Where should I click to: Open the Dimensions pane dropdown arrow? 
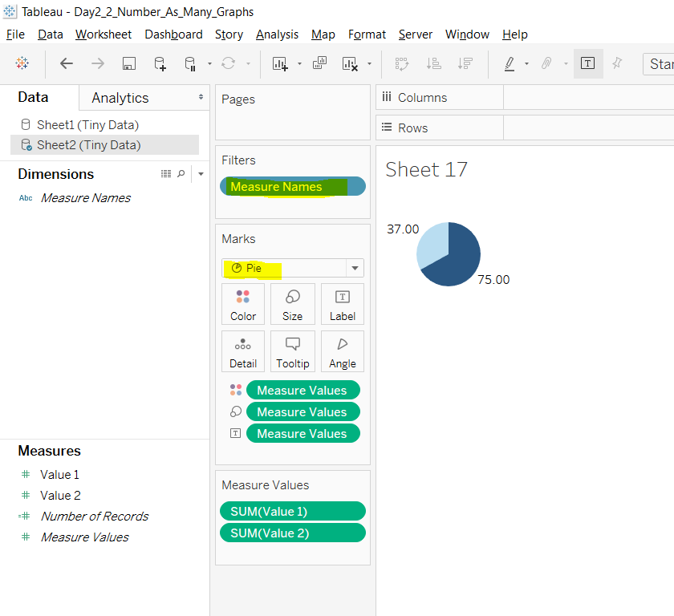[x=201, y=173]
